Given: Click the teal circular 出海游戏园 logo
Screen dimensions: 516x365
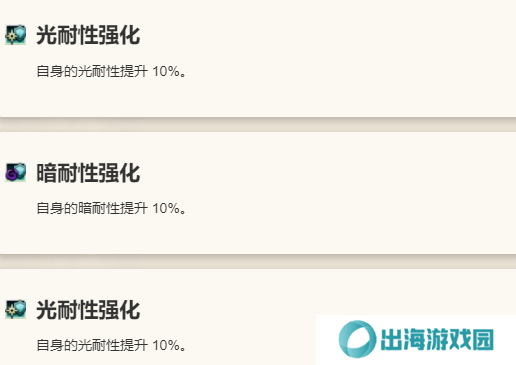Looking at the screenshot, I should click(357, 339).
